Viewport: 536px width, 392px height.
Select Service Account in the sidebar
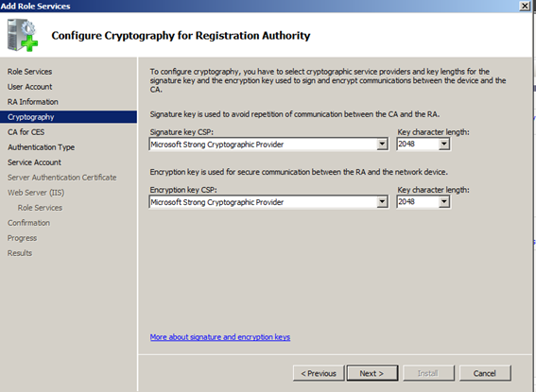tap(34, 162)
